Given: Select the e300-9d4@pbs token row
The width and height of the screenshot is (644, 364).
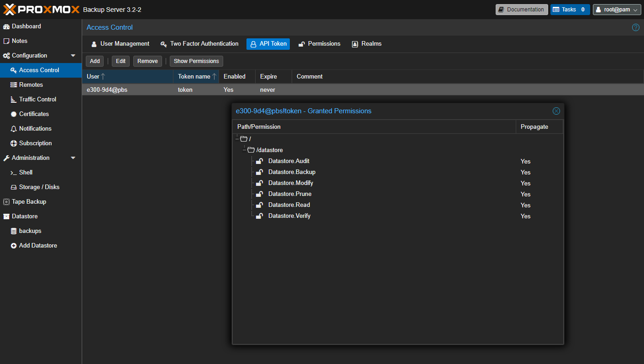Looking at the screenshot, I should (x=363, y=90).
